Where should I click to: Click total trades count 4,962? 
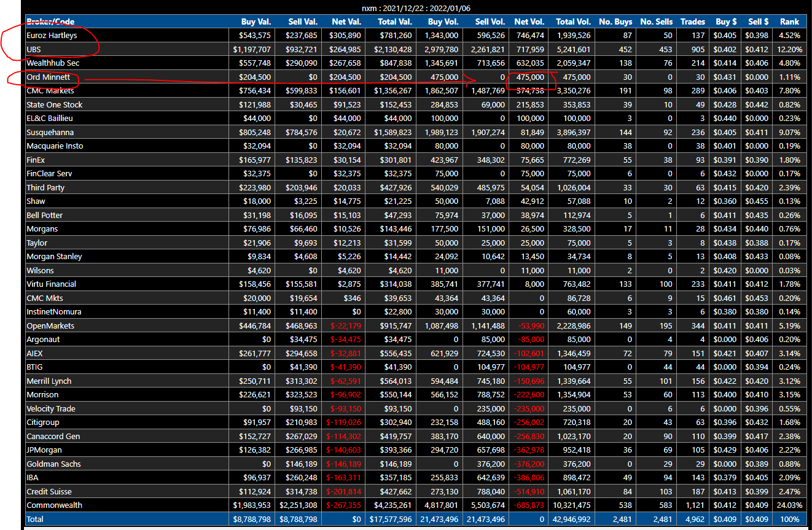point(695,519)
